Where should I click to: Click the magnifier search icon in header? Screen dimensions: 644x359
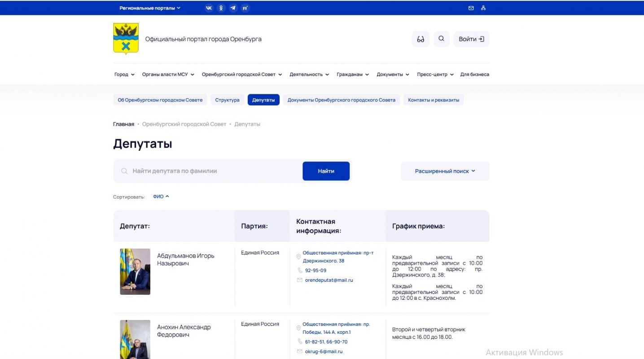click(441, 39)
